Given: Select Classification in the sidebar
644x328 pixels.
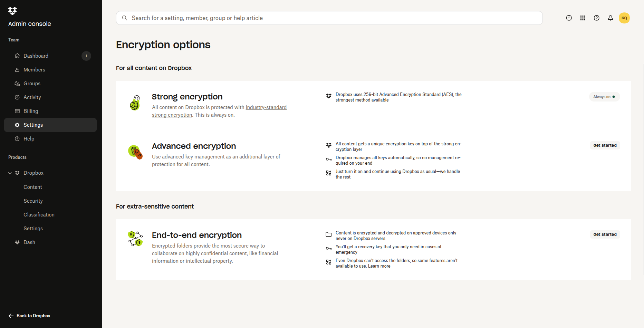Looking at the screenshot, I should [39, 214].
